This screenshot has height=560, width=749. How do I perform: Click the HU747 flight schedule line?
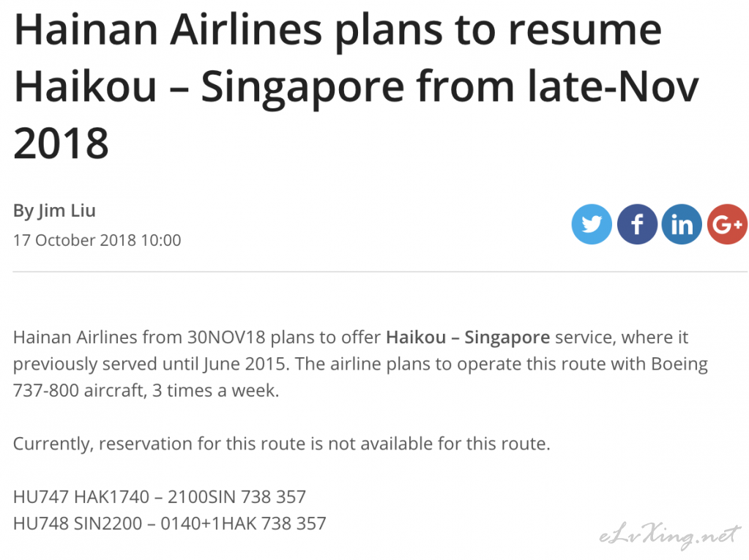click(159, 497)
